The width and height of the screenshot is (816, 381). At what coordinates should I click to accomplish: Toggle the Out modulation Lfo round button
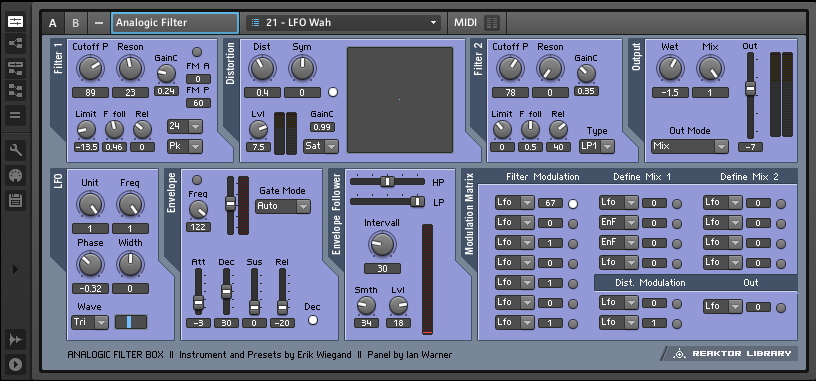click(781, 308)
